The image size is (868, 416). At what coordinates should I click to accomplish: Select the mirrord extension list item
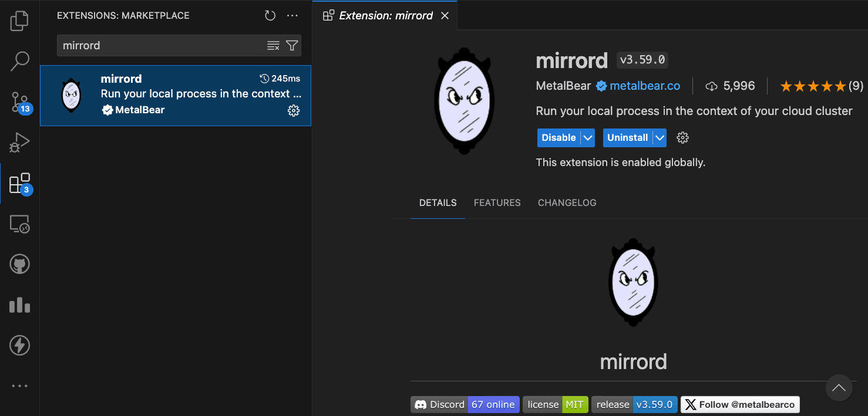coord(176,96)
